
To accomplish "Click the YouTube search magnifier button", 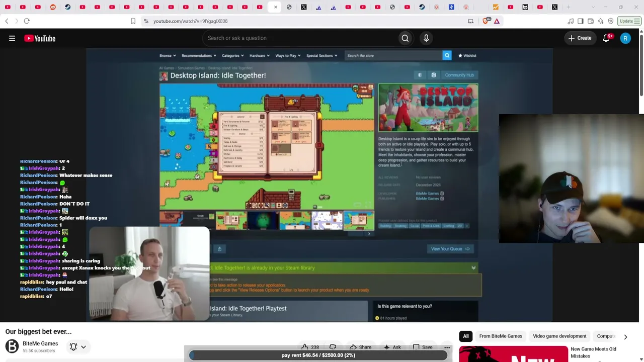I will point(405,38).
